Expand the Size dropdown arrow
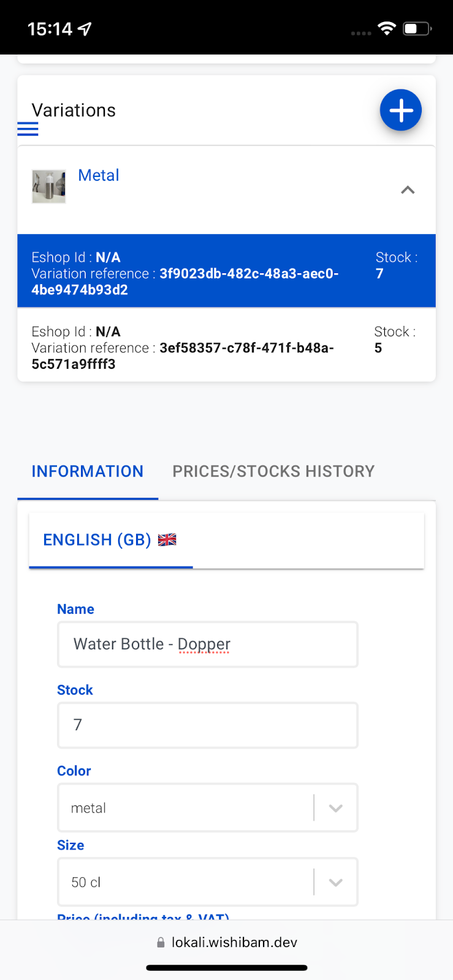The image size is (453, 980). click(x=335, y=882)
